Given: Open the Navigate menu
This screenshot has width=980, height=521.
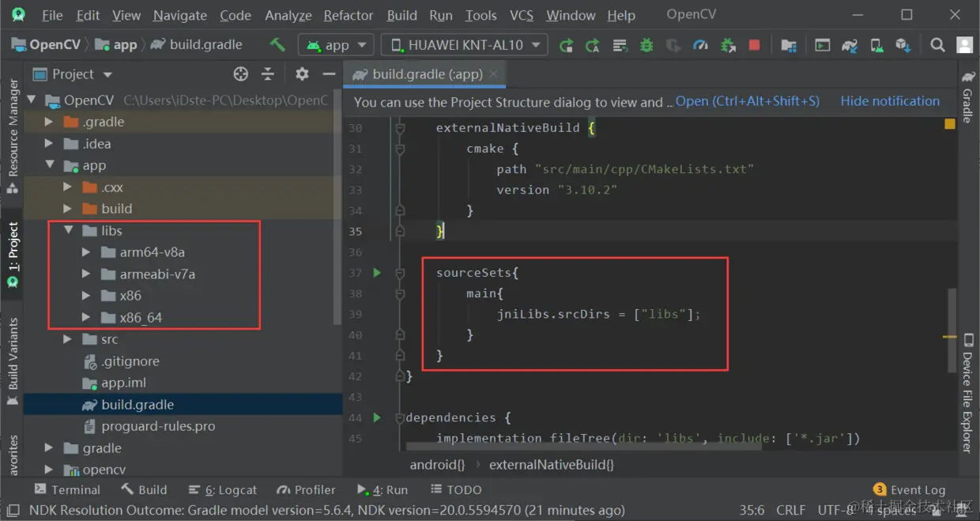Looking at the screenshot, I should pos(181,15).
